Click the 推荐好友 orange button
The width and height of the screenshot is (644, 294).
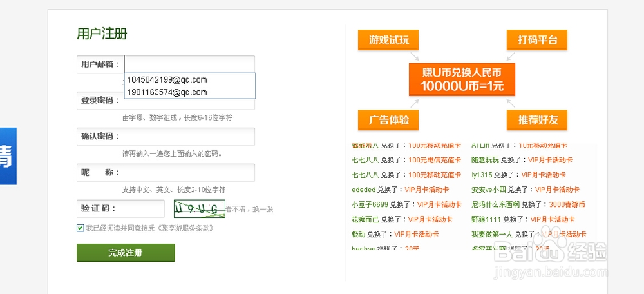(x=537, y=120)
